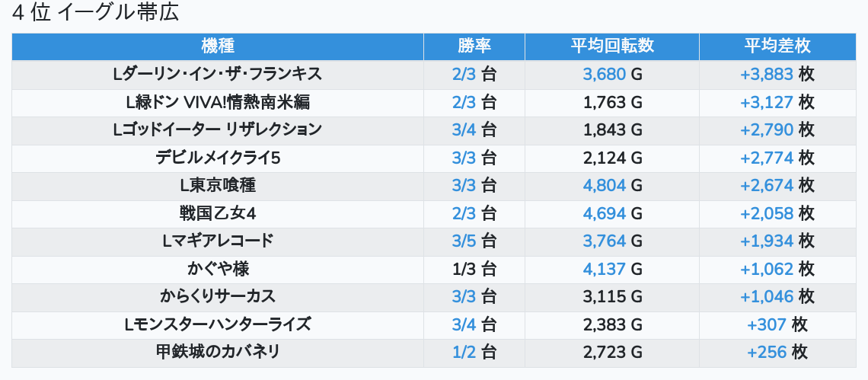Select the 甲鉄城のカバネリ machine cell
Screen dimensions: 868x380
[x=218, y=353]
